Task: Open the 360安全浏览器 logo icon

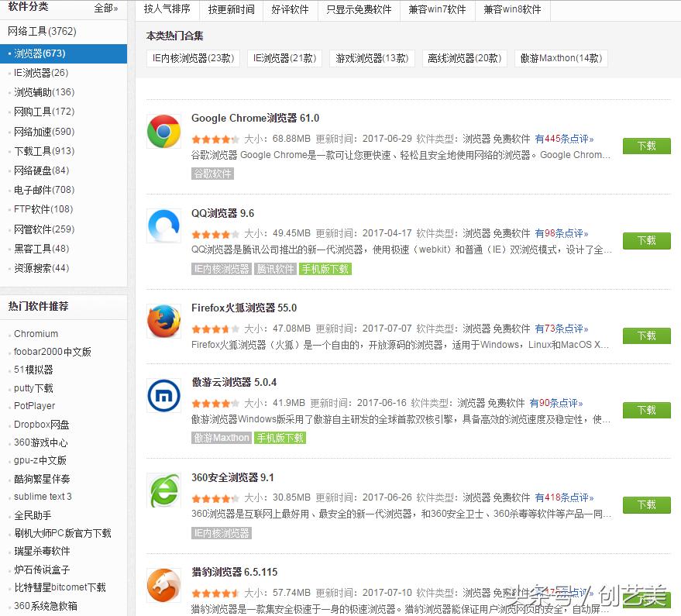Action: (x=163, y=491)
